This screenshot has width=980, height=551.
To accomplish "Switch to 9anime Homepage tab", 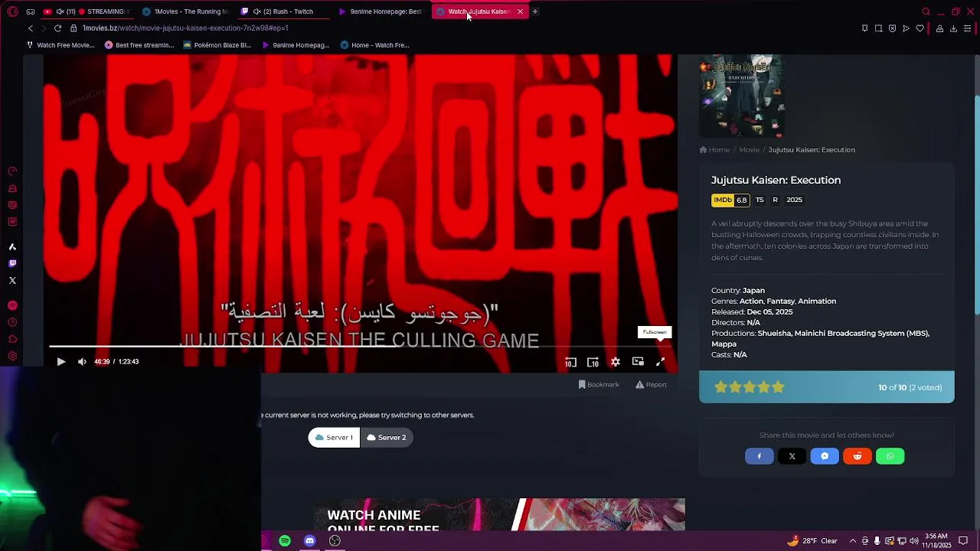I will pos(381,11).
